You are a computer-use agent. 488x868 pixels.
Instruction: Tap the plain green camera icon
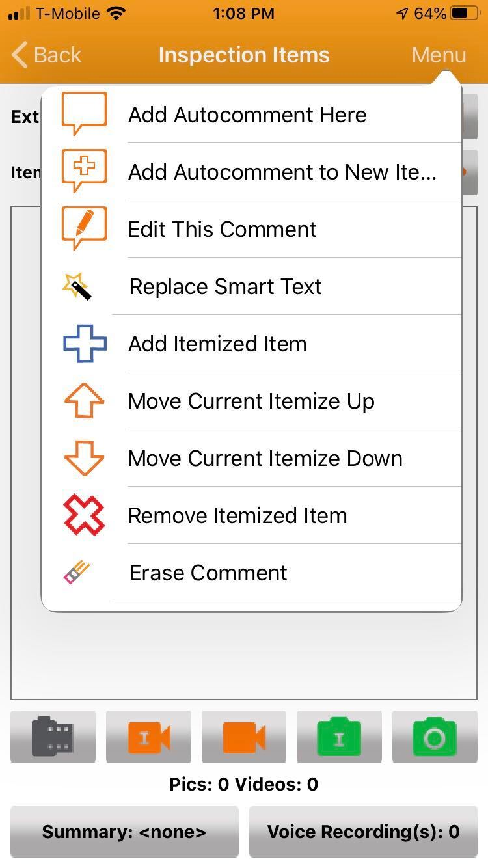coord(435,737)
